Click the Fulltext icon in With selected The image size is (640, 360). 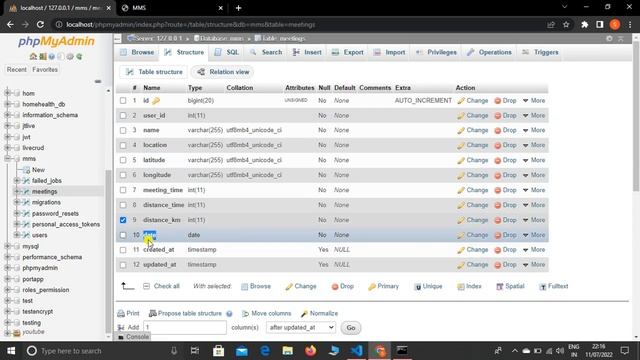(x=542, y=287)
